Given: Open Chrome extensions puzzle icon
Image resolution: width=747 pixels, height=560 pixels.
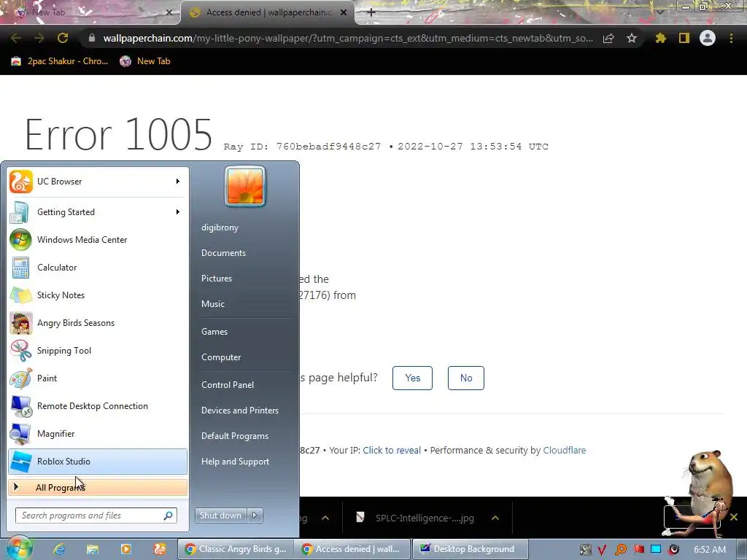Looking at the screenshot, I should (661, 38).
